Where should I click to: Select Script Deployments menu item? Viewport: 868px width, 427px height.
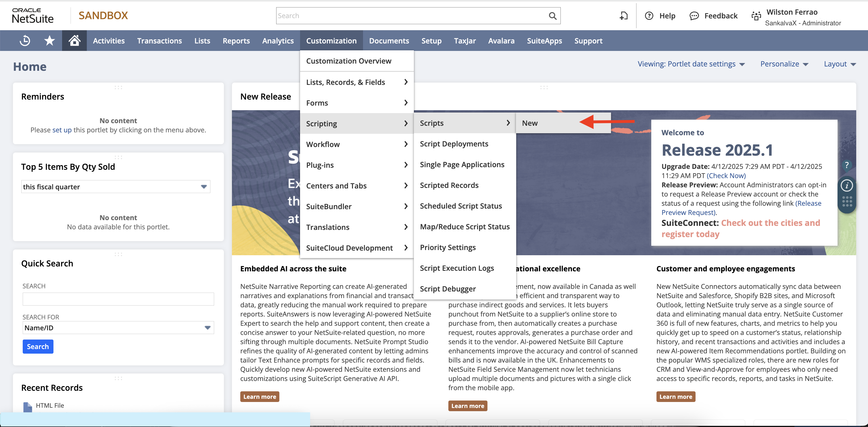(x=465, y=144)
